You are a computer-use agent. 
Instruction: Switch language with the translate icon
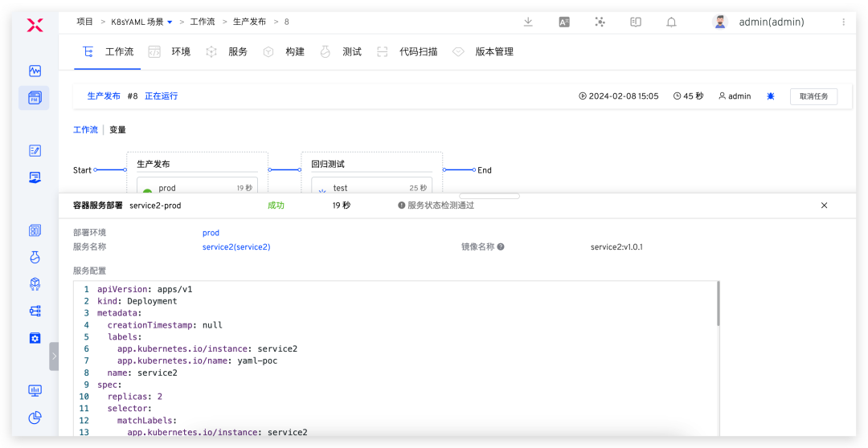point(564,22)
